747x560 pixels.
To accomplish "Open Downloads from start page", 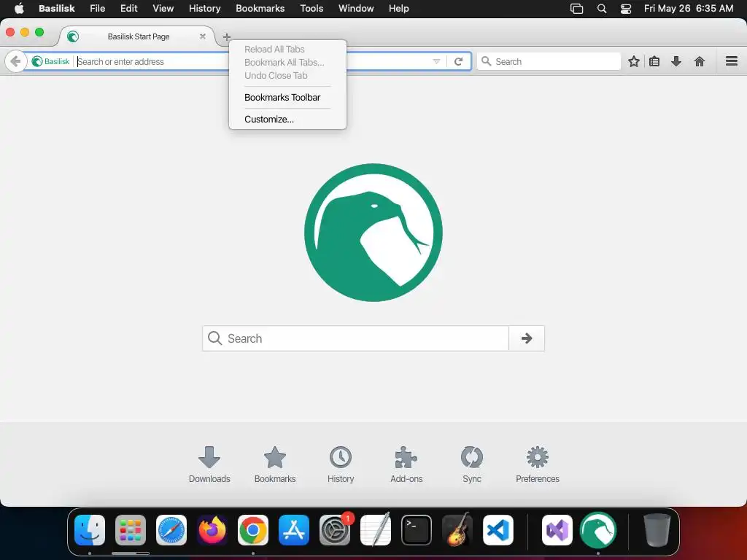I will [209, 464].
